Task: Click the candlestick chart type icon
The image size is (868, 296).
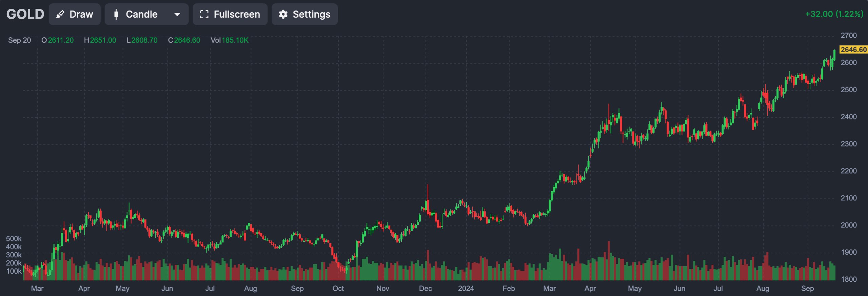Action: pos(116,14)
